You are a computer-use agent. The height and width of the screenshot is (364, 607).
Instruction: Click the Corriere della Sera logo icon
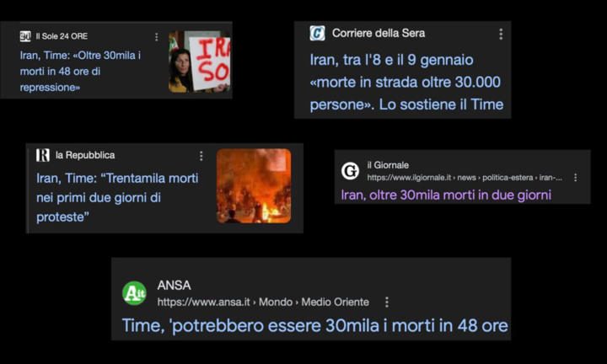317,33
